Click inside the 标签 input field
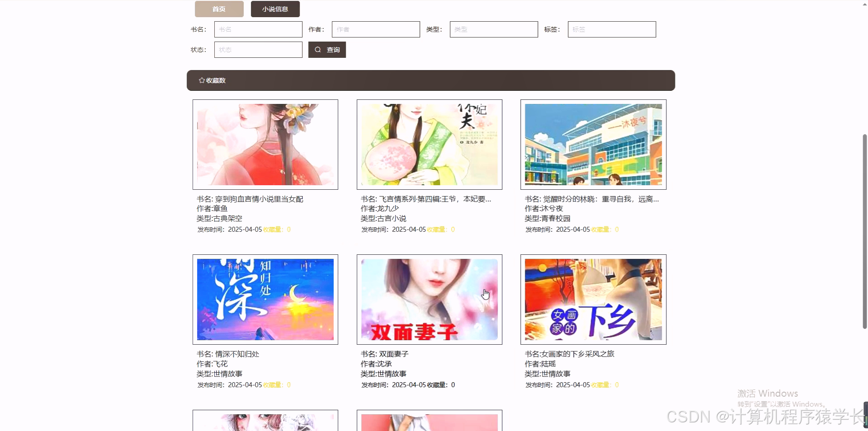This screenshot has width=868, height=431. pos(612,29)
